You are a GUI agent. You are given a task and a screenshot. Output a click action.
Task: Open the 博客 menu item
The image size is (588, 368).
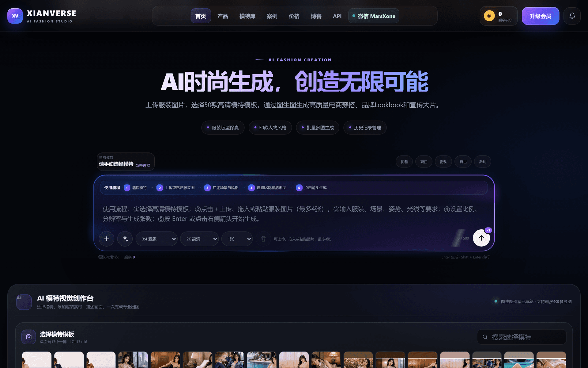[x=316, y=16]
